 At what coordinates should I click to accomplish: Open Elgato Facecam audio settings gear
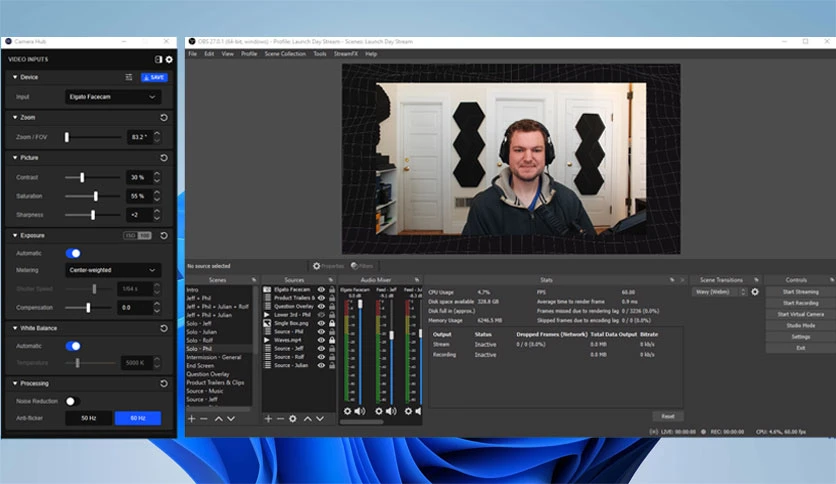(x=347, y=411)
